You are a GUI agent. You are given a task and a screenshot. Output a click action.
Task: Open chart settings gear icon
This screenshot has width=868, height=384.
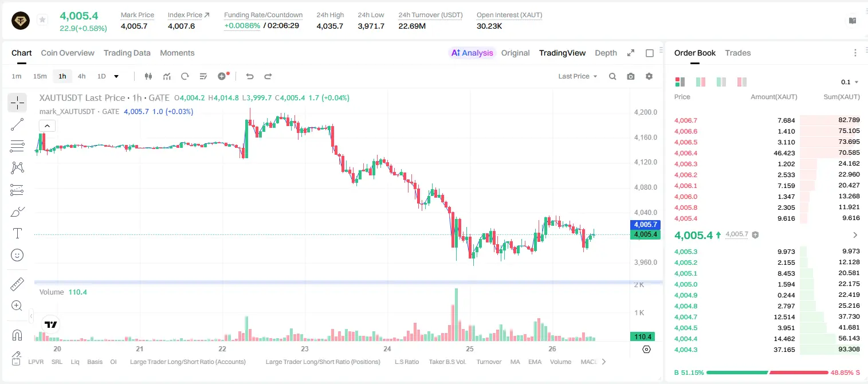(649, 76)
